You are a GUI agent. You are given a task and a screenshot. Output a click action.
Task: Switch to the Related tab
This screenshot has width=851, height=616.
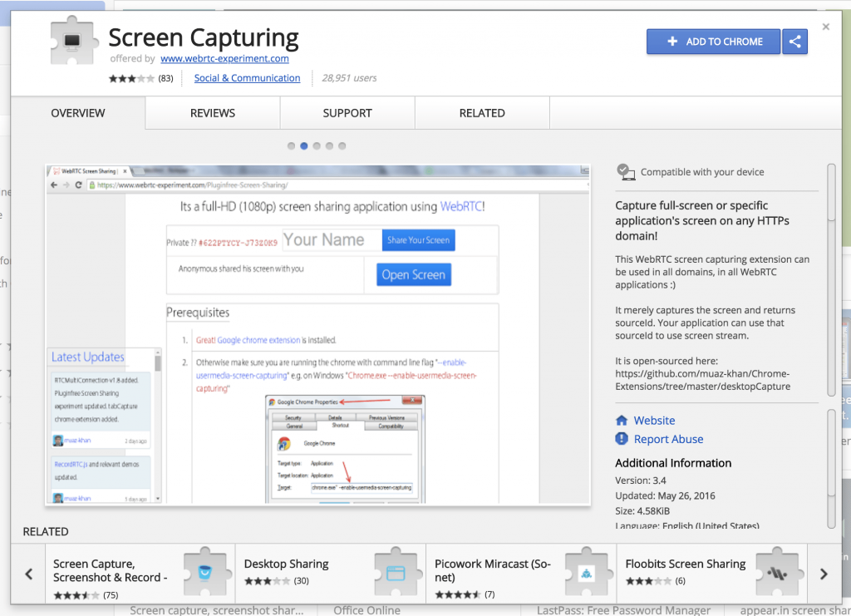[482, 113]
